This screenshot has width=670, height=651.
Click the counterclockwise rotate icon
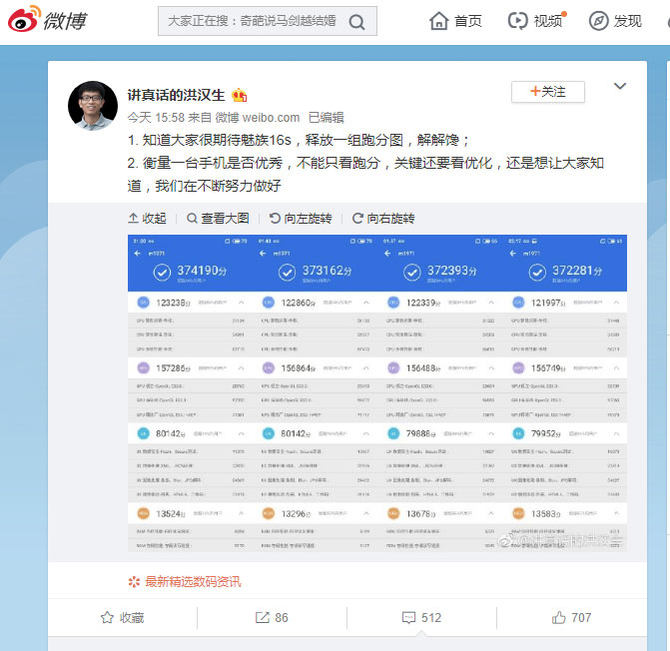click(x=275, y=218)
